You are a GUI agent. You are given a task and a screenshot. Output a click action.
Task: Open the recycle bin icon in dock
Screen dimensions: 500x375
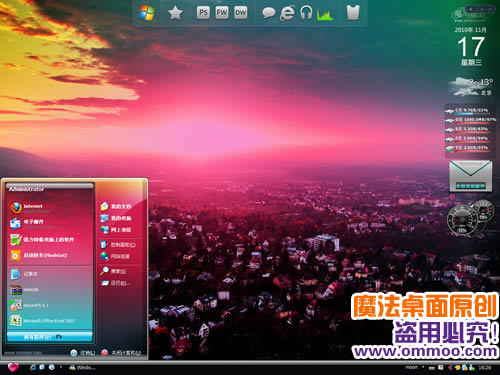tap(353, 13)
